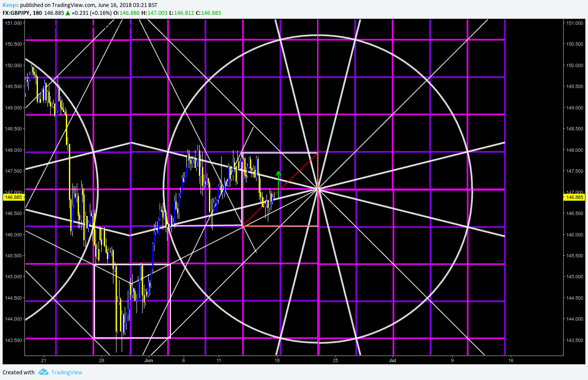Click the 180 interval value in header
This screenshot has width=588, height=380.
38,13
